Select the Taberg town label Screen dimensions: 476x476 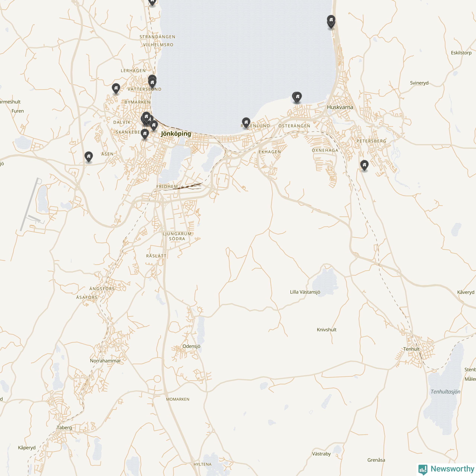coord(64,427)
